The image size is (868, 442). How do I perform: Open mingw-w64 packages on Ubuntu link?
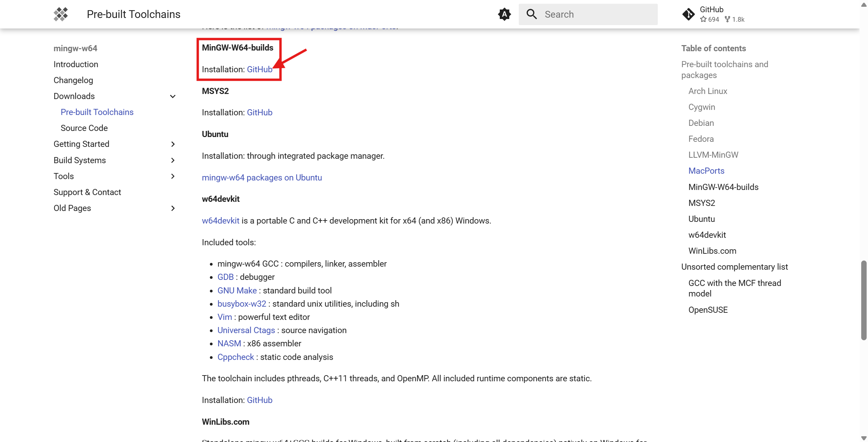tap(262, 178)
